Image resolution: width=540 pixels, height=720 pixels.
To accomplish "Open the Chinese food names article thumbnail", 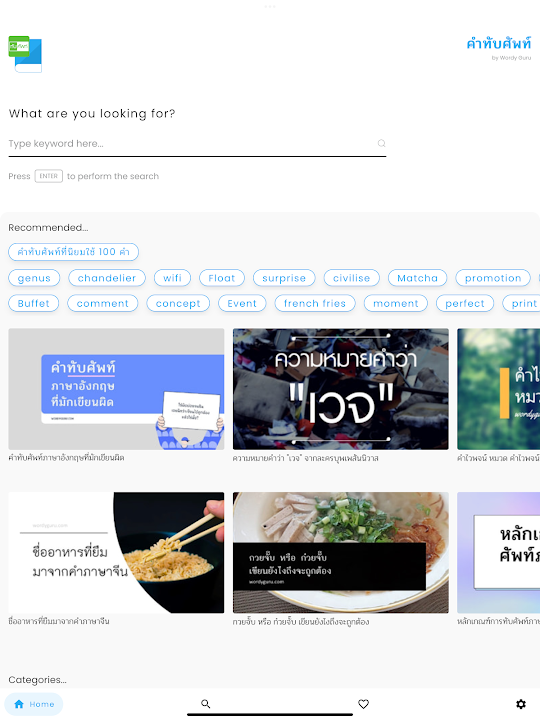I will coord(116,552).
